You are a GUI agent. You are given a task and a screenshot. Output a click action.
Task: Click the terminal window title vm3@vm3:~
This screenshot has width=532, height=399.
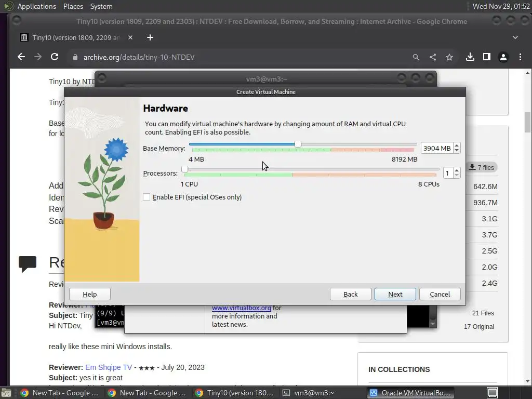267,79
